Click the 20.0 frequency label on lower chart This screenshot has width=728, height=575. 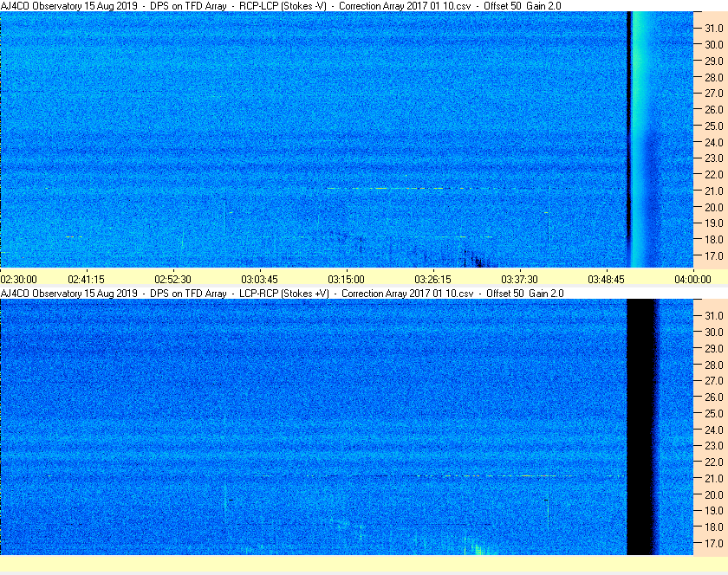pyautogui.click(x=714, y=494)
